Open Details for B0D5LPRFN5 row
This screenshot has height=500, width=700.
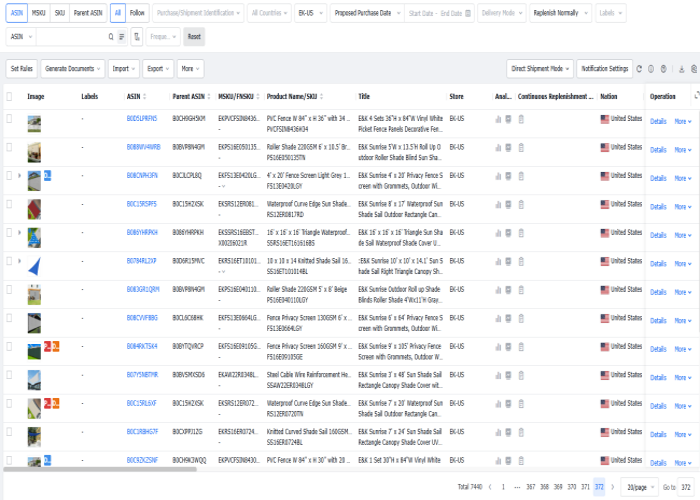click(x=658, y=121)
